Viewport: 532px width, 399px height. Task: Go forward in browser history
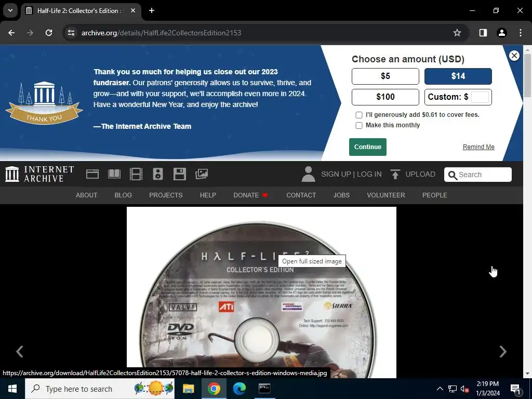[x=30, y=33]
